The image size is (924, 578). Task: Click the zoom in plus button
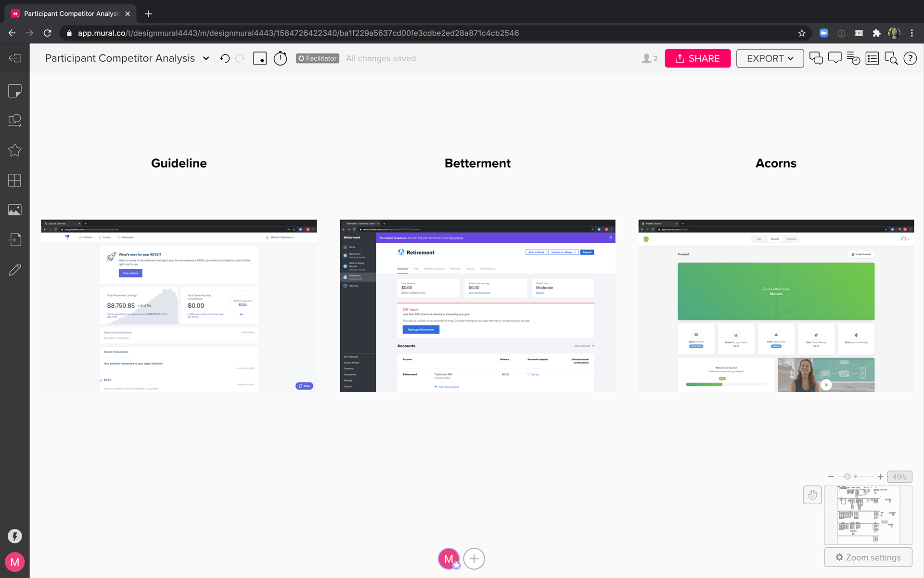pyautogui.click(x=880, y=476)
